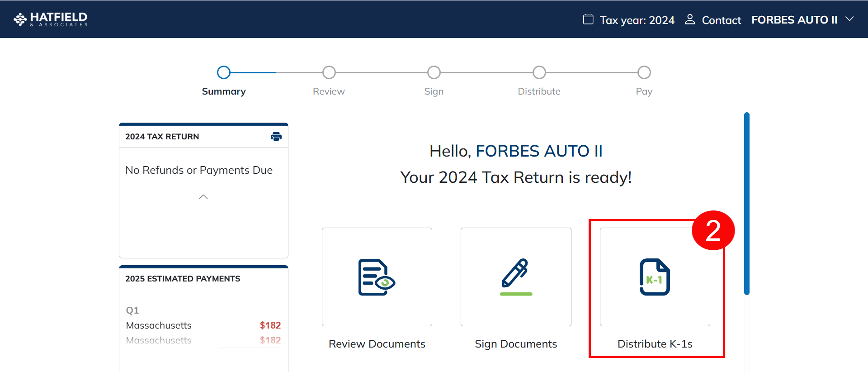Image resolution: width=868 pixels, height=372 pixels.
Task: Go to the Distribute step label
Action: 539,91
